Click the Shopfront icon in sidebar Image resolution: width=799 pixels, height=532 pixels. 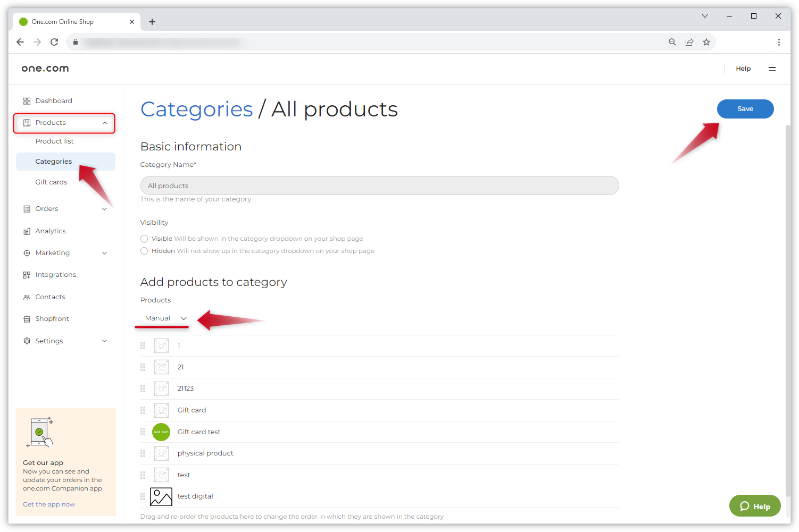click(27, 319)
